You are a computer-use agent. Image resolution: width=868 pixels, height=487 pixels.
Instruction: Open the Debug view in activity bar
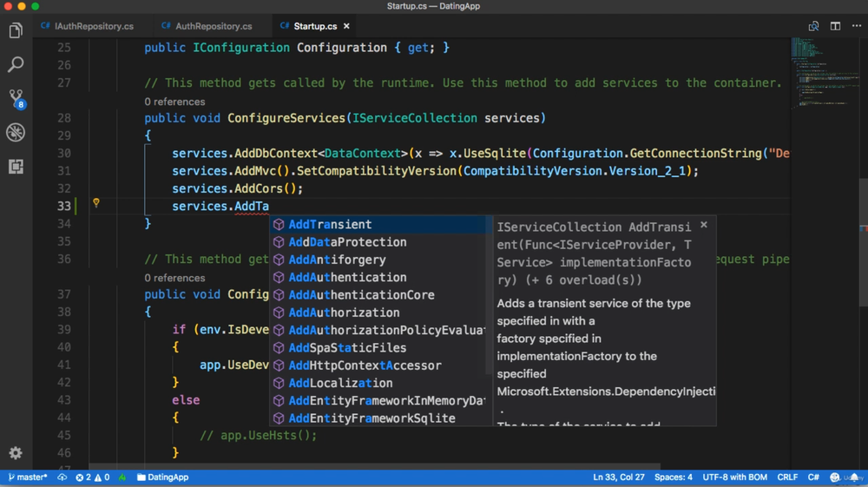[x=16, y=132]
